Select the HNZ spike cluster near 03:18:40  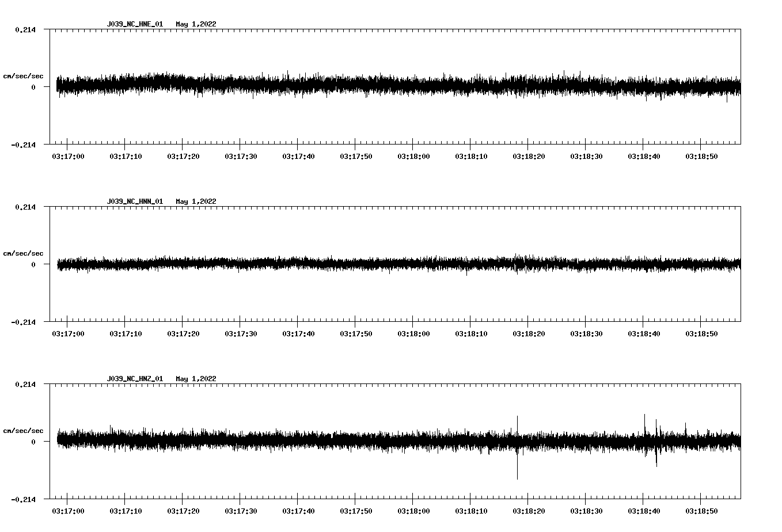(x=651, y=438)
